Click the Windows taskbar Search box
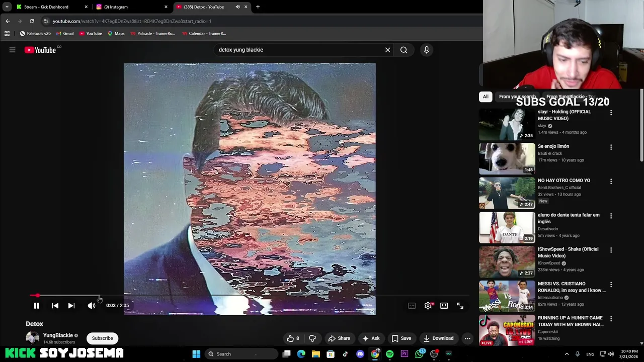644x362 pixels. [x=240, y=354]
